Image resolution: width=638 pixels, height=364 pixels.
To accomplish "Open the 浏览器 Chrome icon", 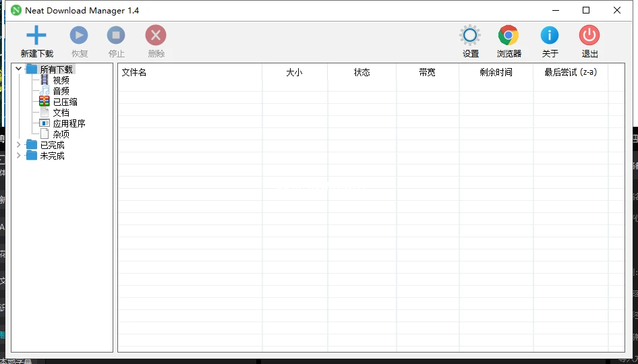I will (509, 35).
